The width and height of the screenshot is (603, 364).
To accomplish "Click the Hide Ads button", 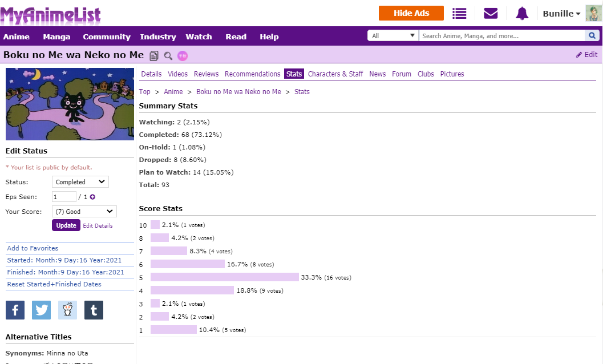I will tap(411, 13).
